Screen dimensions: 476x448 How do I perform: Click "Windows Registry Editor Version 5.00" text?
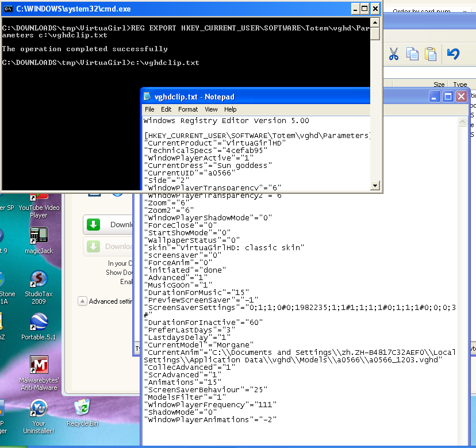point(226,121)
